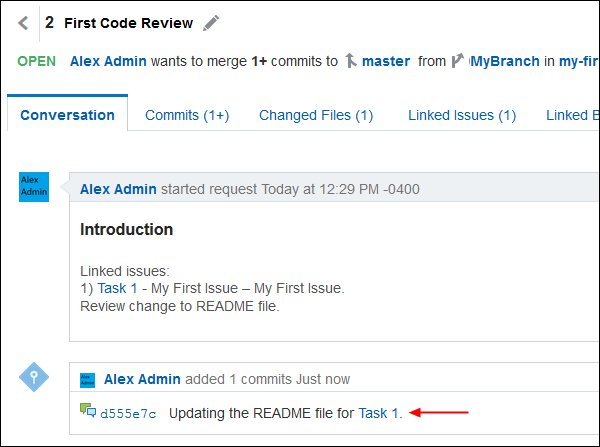The image size is (600, 447).
Task: Click the blue diamond commit marker
Action: 34,377
